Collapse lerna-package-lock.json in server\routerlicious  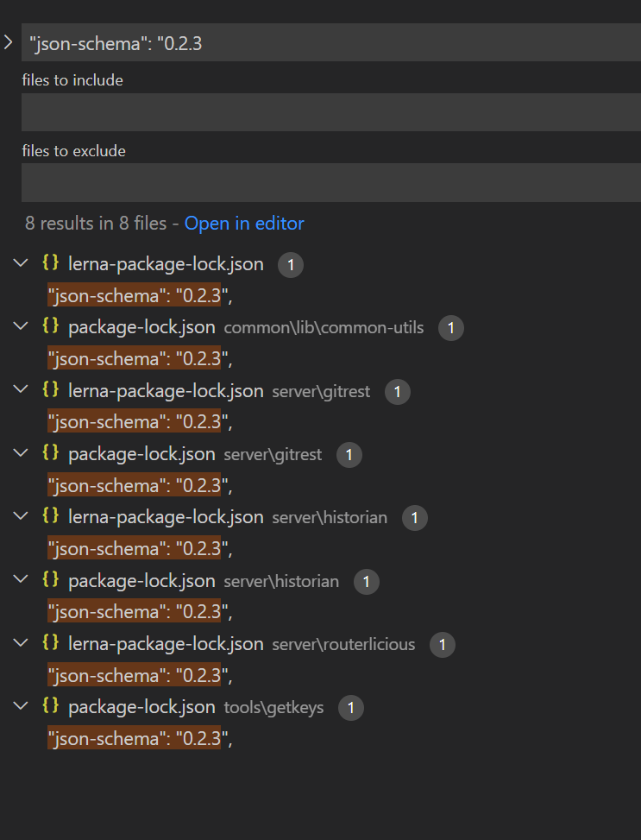[x=21, y=643]
